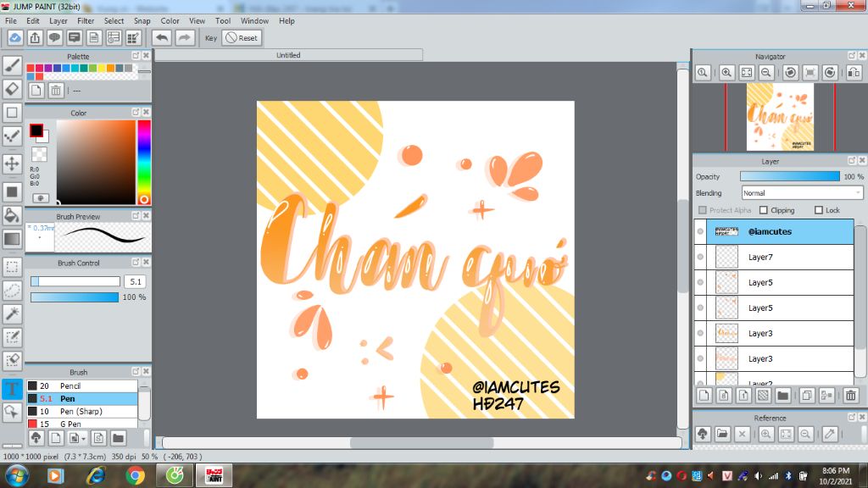Enable the Clipping checkbox
Image resolution: width=868 pixels, height=488 pixels.
pyautogui.click(x=764, y=210)
